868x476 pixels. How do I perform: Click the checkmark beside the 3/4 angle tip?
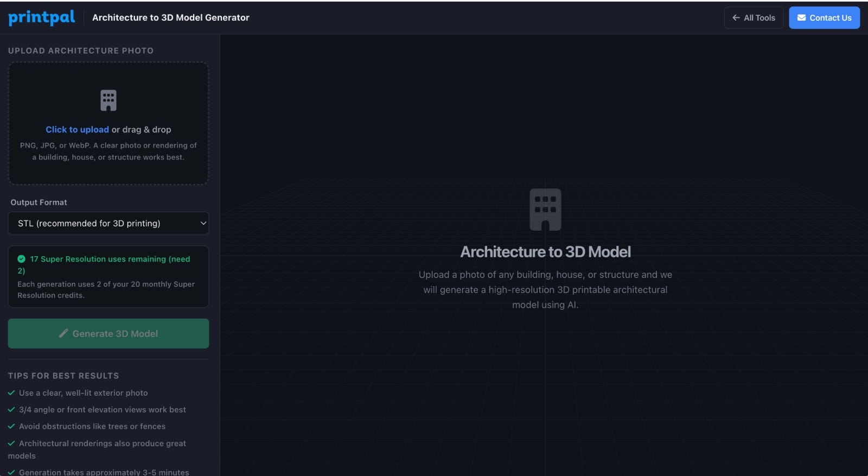point(11,410)
